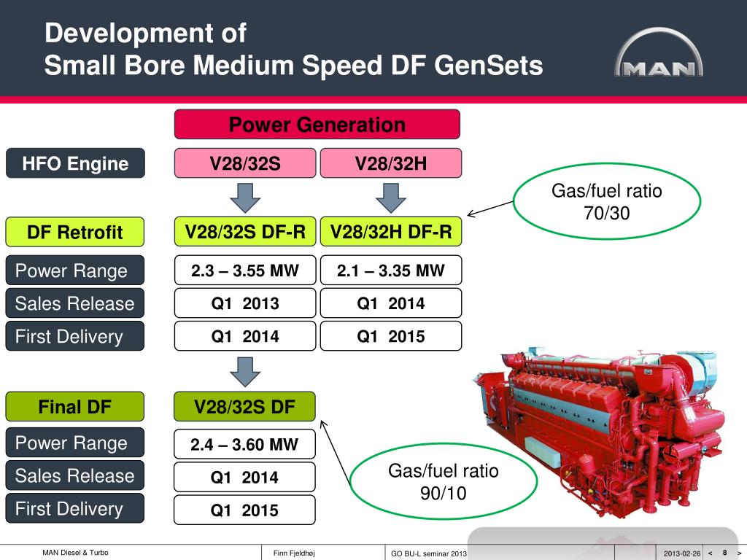Select the Power Generation header box
The width and height of the screenshot is (747, 560).
pos(317,124)
